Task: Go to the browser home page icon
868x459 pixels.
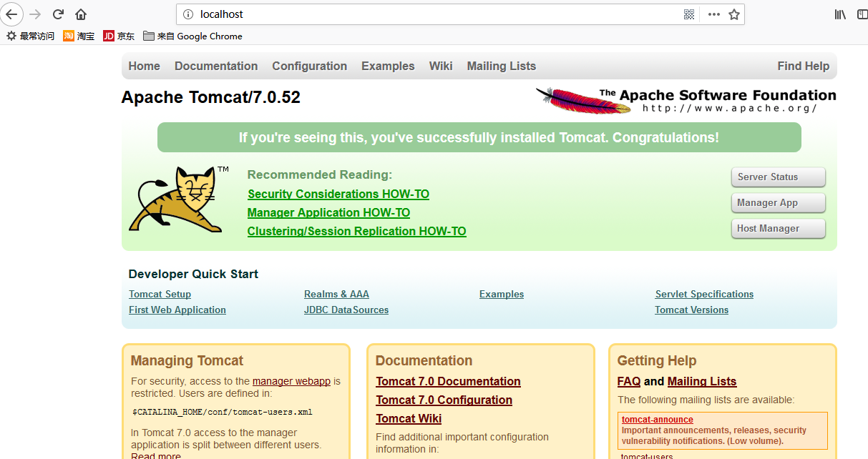Action: (x=81, y=14)
